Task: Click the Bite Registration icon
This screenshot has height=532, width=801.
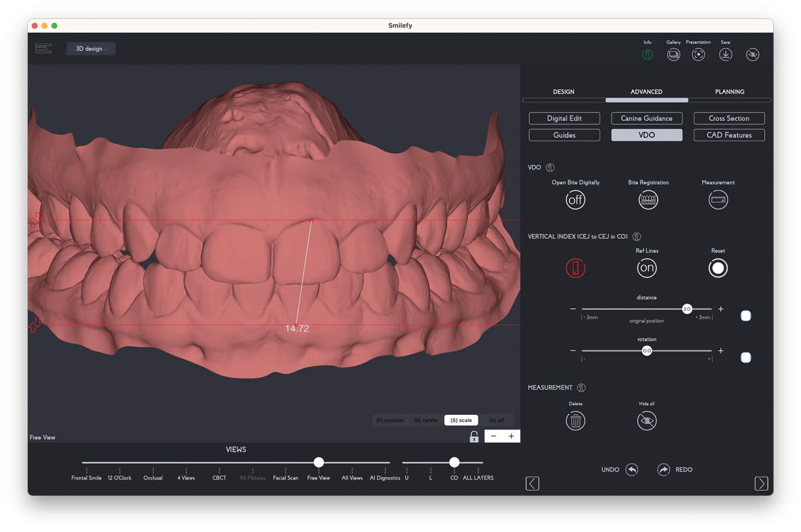Action: (648, 200)
